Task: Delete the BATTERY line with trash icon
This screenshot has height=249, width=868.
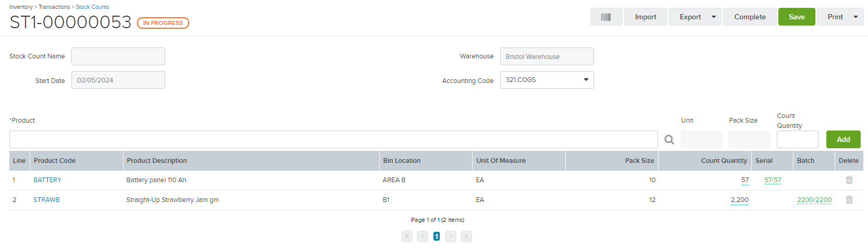Action: pyautogui.click(x=849, y=180)
